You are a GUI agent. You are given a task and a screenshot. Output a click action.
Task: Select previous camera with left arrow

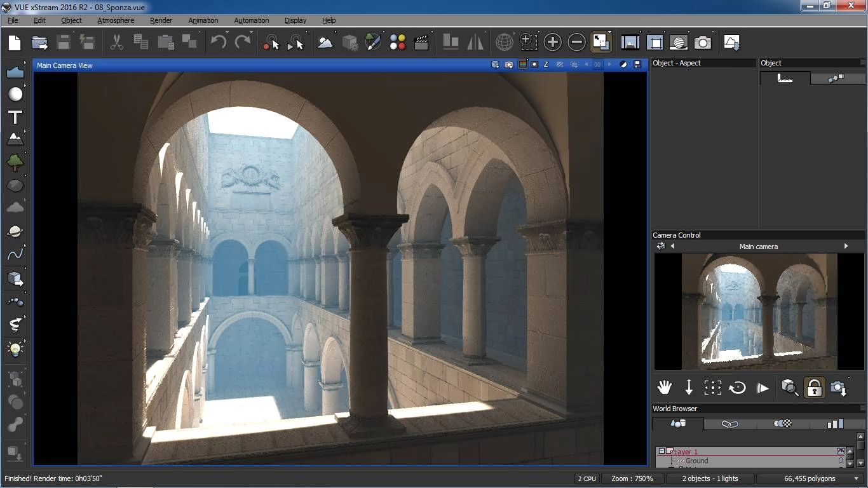tap(672, 247)
